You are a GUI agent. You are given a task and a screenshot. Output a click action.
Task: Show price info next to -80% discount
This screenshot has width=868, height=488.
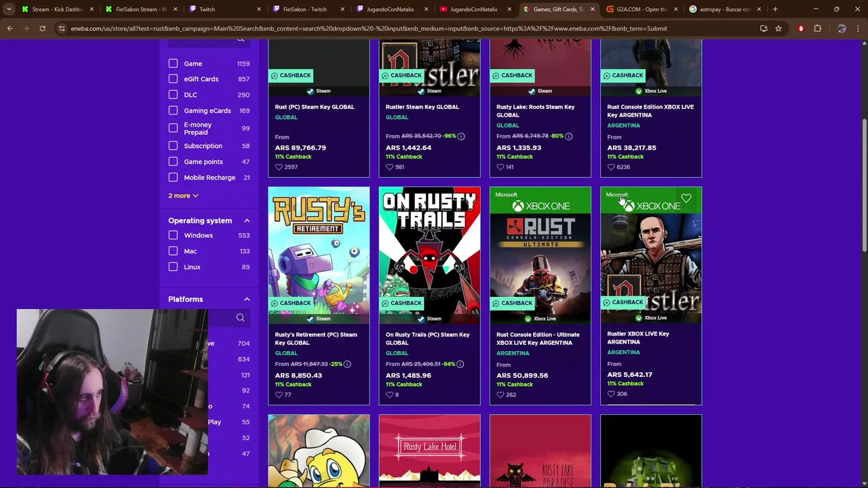point(569,136)
